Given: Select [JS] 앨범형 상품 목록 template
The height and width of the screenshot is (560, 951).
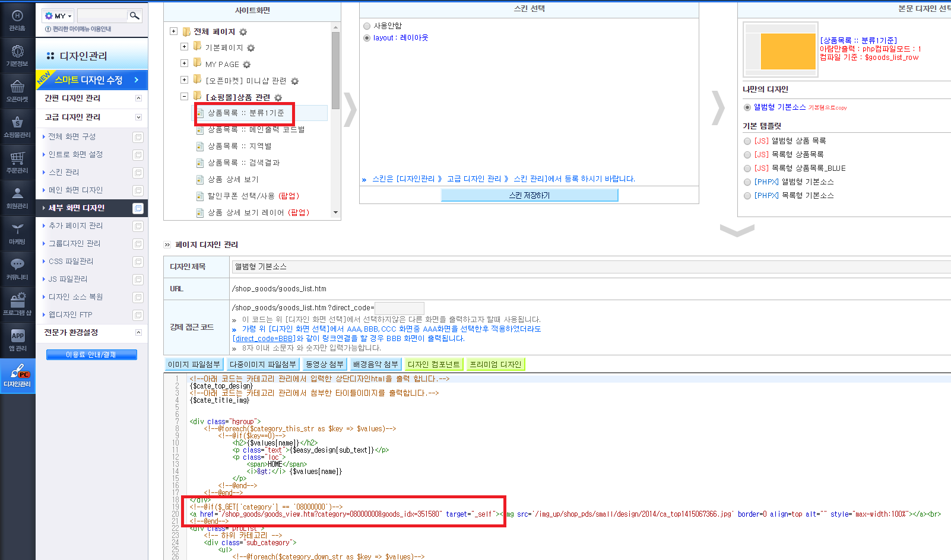Looking at the screenshot, I should [747, 141].
